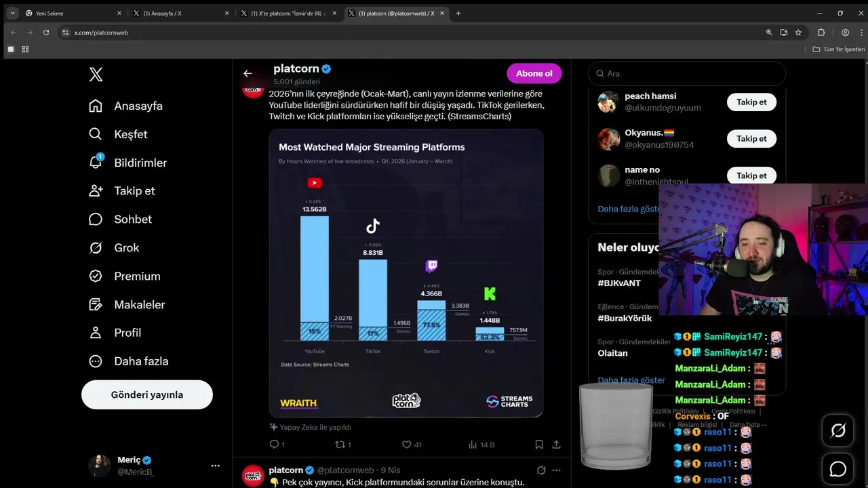Screen dimensions: 868x488
Task: Click Daha fazla göster under trends
Action: pos(631,380)
